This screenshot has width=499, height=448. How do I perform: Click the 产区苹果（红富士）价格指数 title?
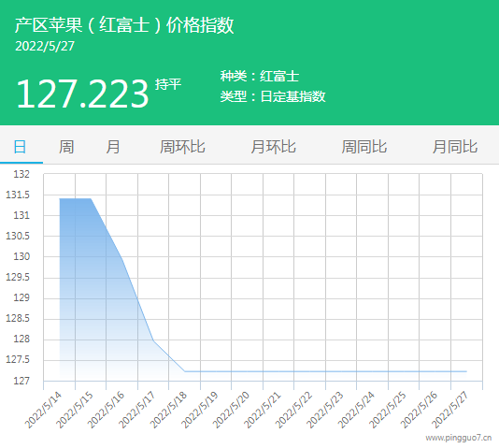(124, 25)
